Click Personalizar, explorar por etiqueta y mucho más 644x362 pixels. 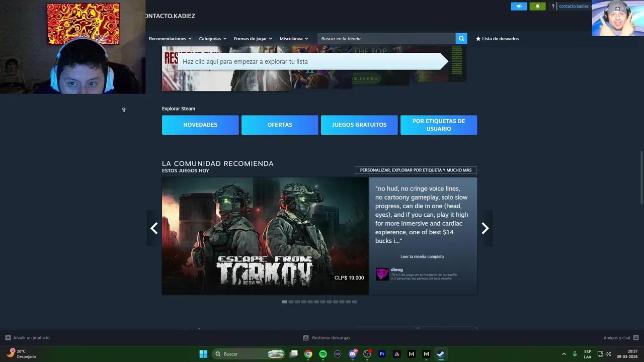click(416, 170)
